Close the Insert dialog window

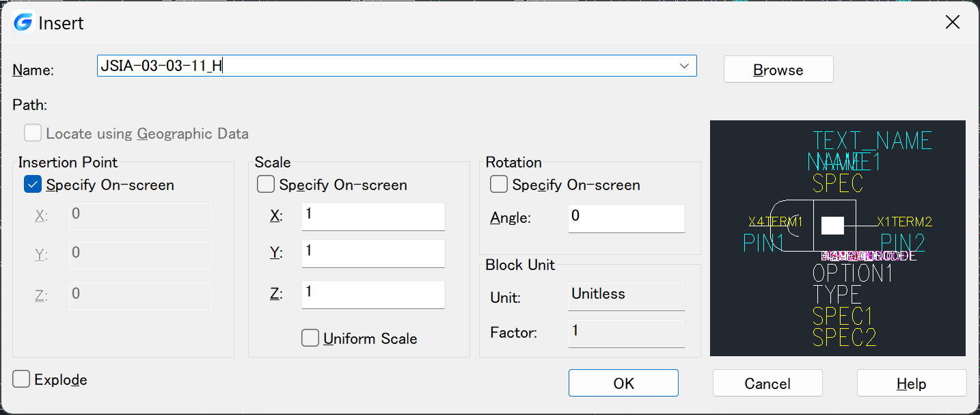coord(952,23)
